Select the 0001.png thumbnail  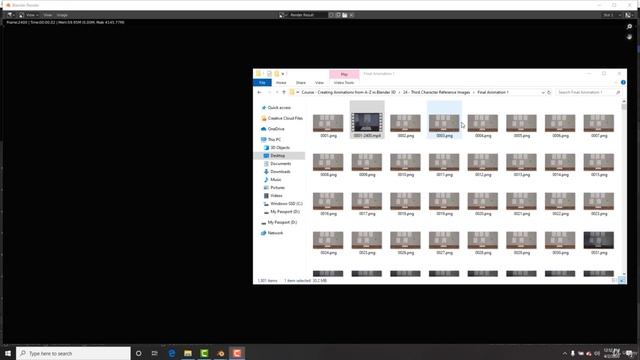(328, 123)
